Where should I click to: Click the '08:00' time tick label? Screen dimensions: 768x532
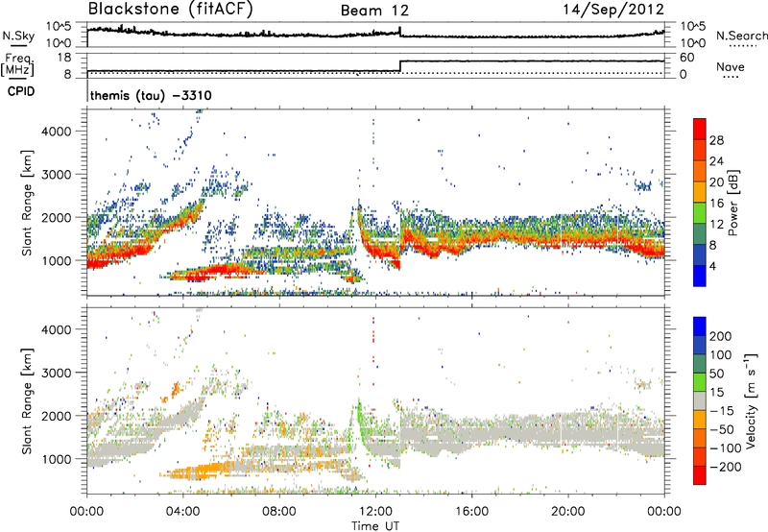click(x=279, y=512)
